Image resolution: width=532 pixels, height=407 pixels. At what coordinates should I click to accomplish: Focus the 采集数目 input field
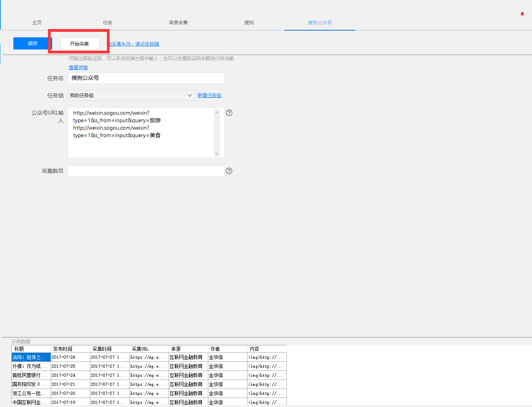(146, 171)
